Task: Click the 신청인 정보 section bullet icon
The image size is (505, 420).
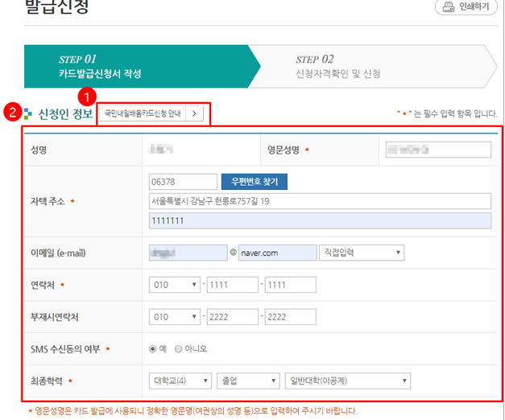Action: (x=28, y=113)
